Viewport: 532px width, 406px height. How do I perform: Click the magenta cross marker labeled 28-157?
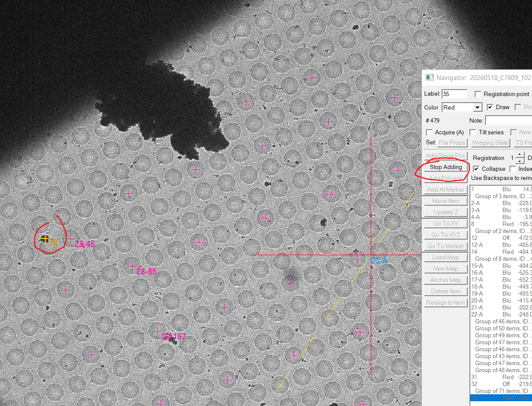[157, 331]
